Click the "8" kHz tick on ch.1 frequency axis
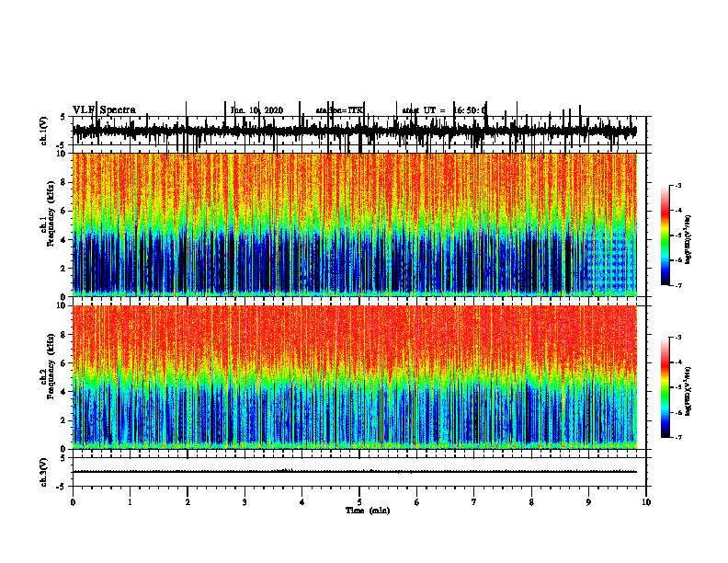 [64, 182]
